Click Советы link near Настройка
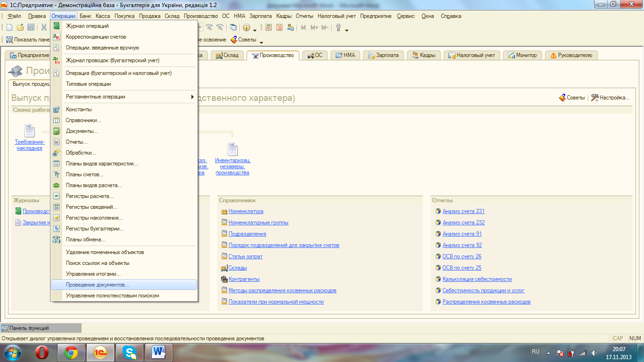Viewport: 644px width, 362px height. tap(572, 98)
